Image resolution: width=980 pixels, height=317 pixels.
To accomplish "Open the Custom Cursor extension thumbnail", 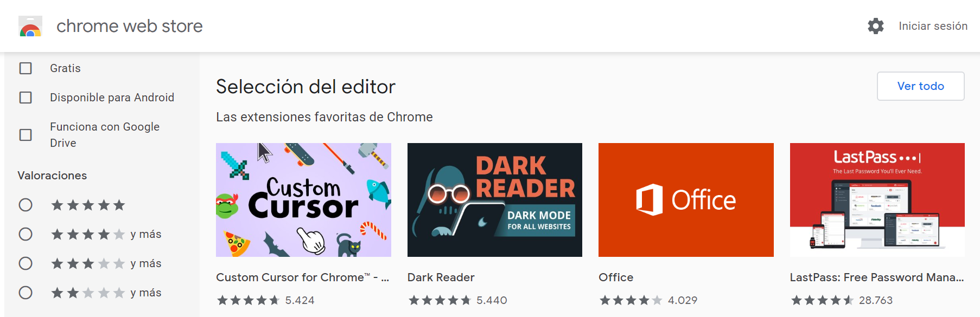I will [303, 200].
